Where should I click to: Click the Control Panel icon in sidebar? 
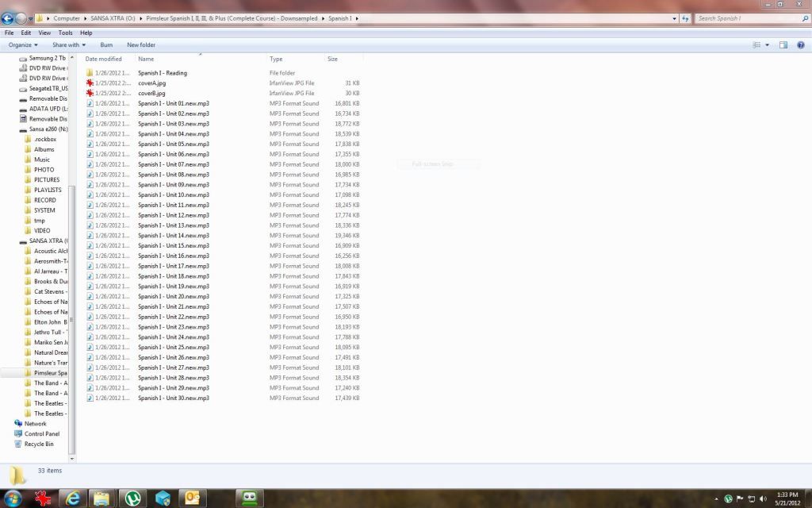click(x=18, y=434)
